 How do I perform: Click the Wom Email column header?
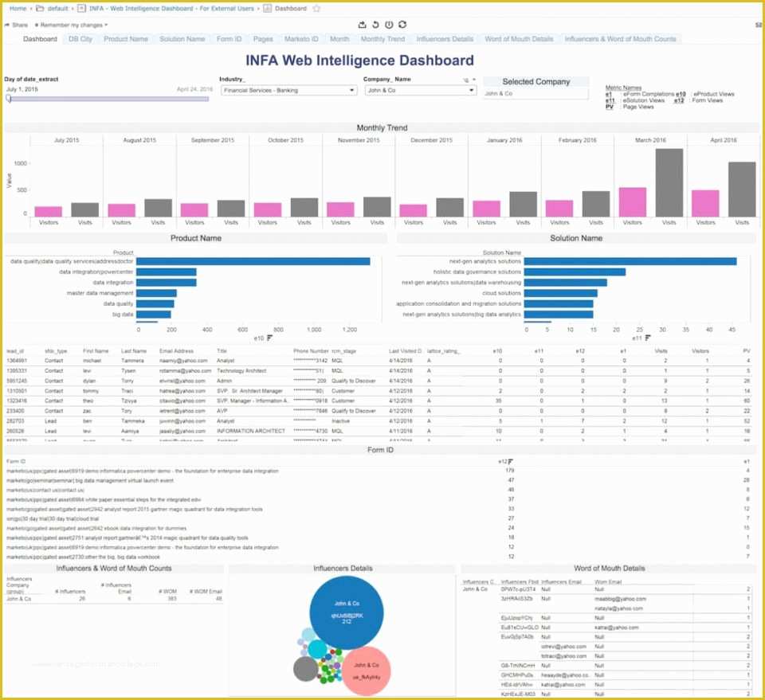tap(608, 582)
